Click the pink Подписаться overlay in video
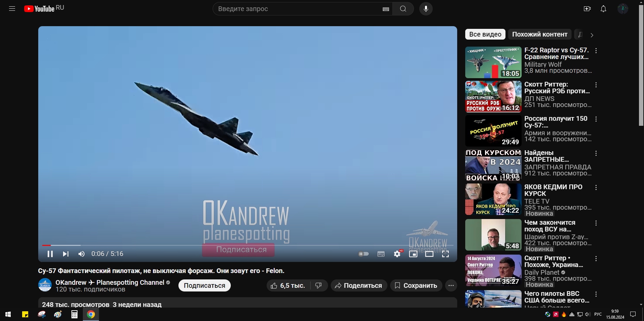Screen dimensions: 644x321 click(x=238, y=250)
